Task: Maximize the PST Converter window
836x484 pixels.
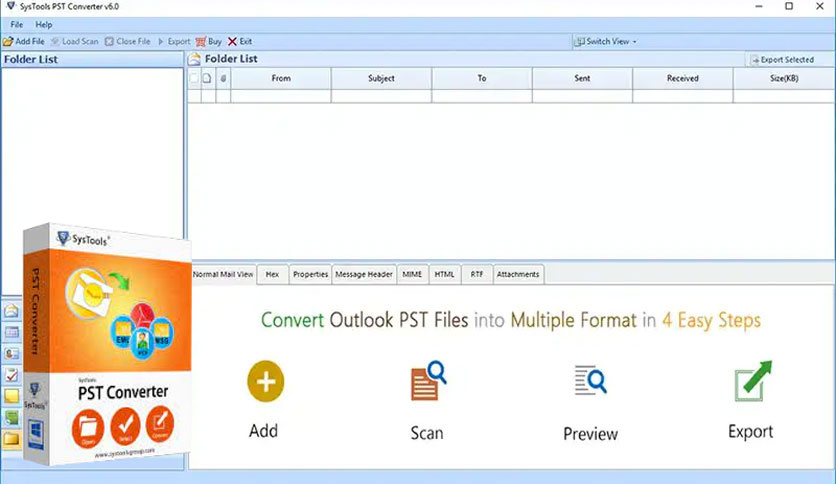Action: (x=789, y=6)
